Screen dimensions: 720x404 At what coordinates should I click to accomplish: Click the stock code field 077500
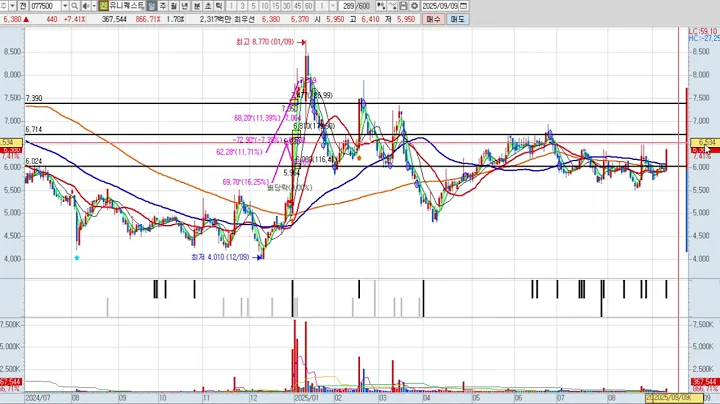tap(45, 6)
